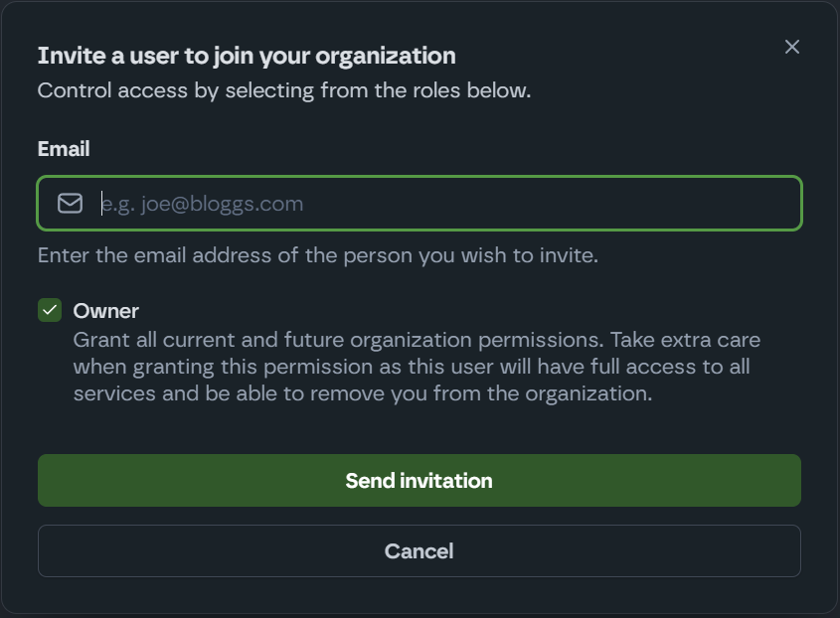
Task: Click the envelope icon in the email field
Action: [x=70, y=204]
